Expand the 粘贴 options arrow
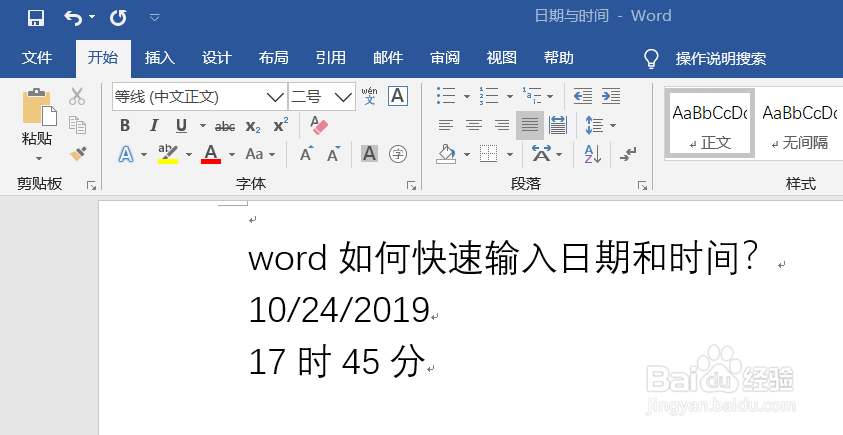This screenshot has height=435, width=843. point(38,159)
